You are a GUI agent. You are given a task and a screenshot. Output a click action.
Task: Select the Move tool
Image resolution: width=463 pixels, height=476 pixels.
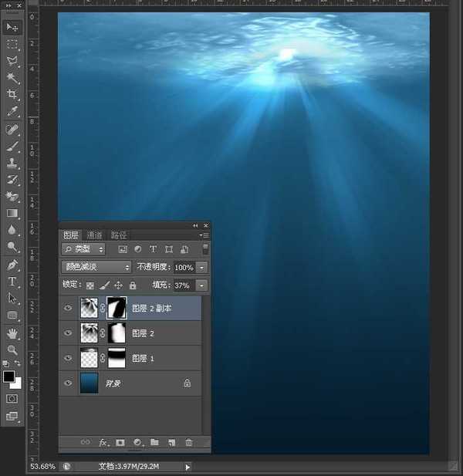12,27
